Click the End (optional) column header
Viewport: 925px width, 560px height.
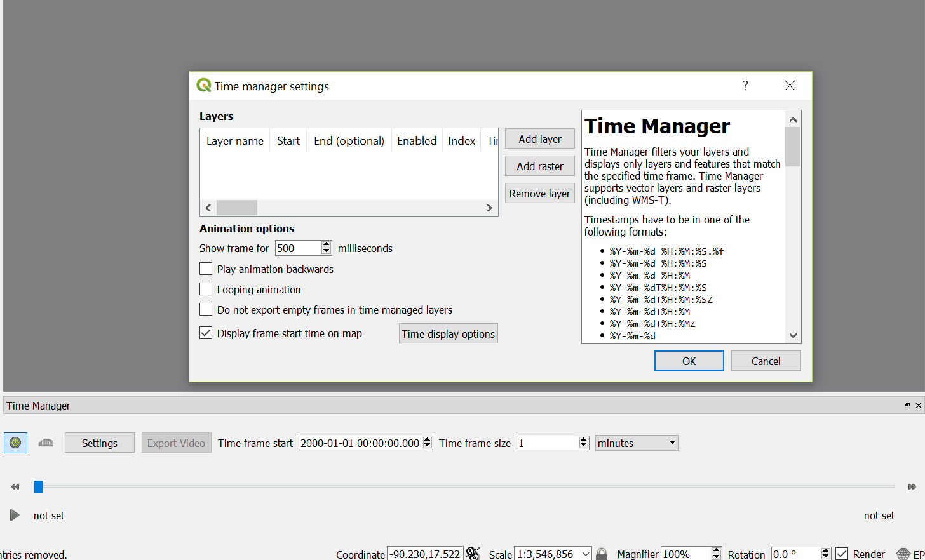(x=349, y=140)
